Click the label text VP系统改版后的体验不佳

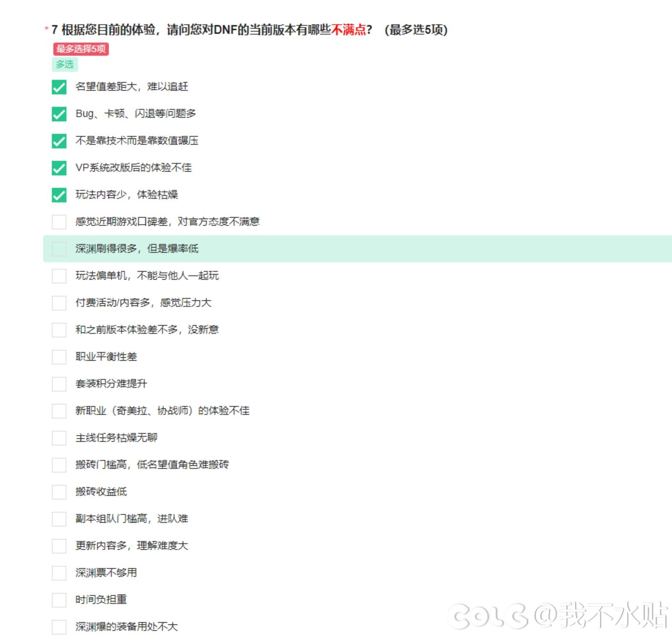pyautogui.click(x=133, y=168)
